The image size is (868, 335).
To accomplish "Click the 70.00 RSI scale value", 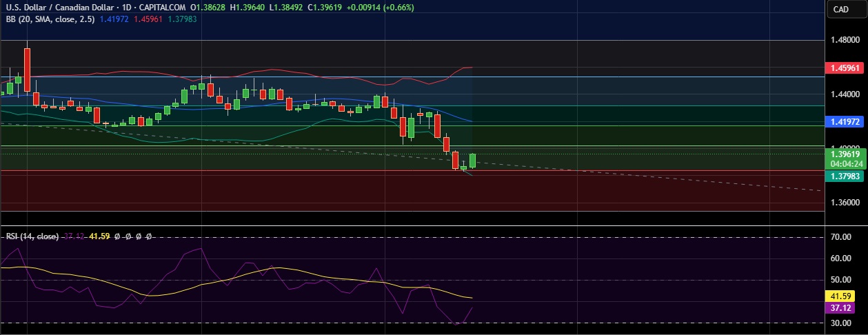I will (x=842, y=237).
